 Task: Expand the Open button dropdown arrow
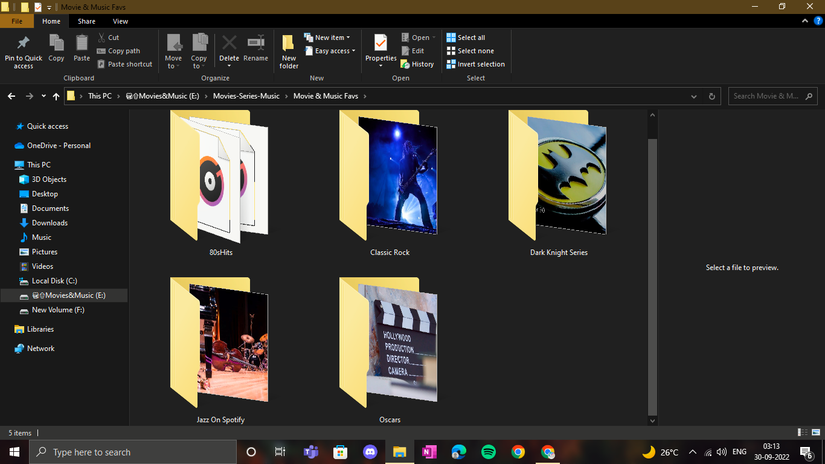pos(434,37)
